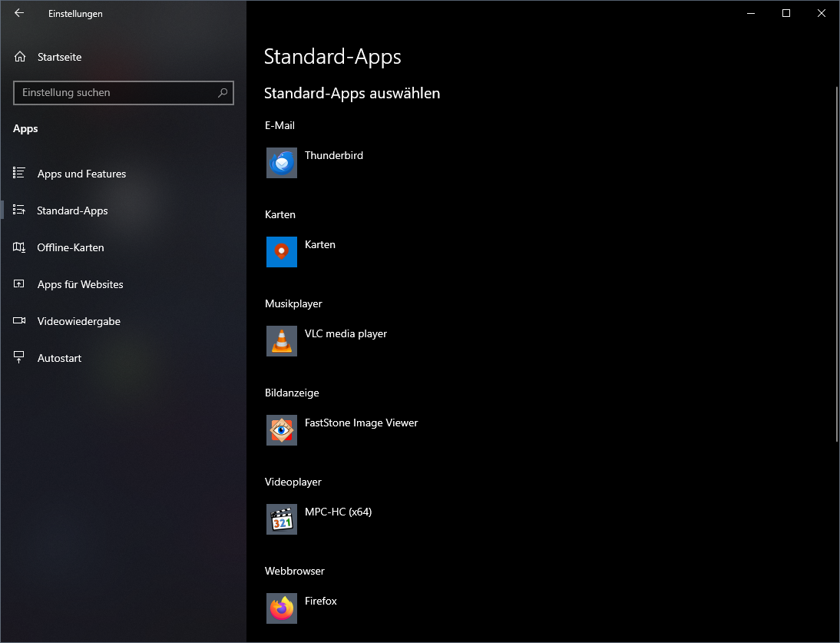
Task: Click the Standard-Apps sidebar icon
Action: tap(19, 210)
